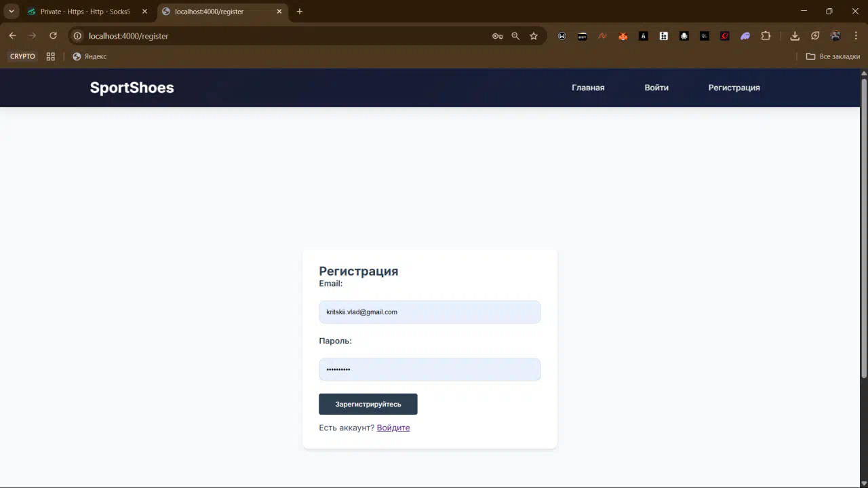
Task: Open the browser Downloads icon
Action: pos(795,36)
